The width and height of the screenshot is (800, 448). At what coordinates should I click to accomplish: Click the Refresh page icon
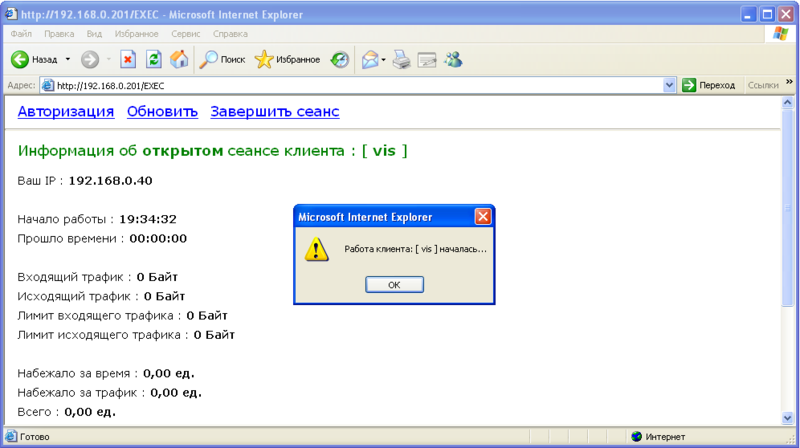[154, 60]
